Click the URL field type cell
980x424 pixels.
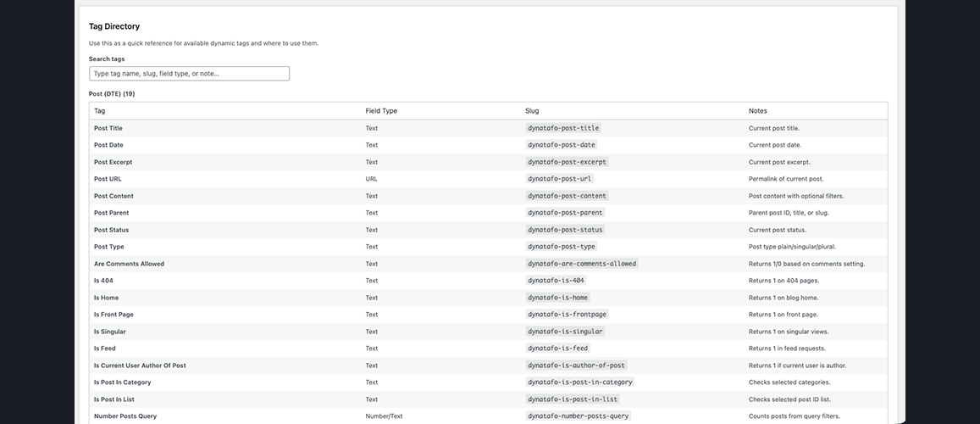pos(372,179)
